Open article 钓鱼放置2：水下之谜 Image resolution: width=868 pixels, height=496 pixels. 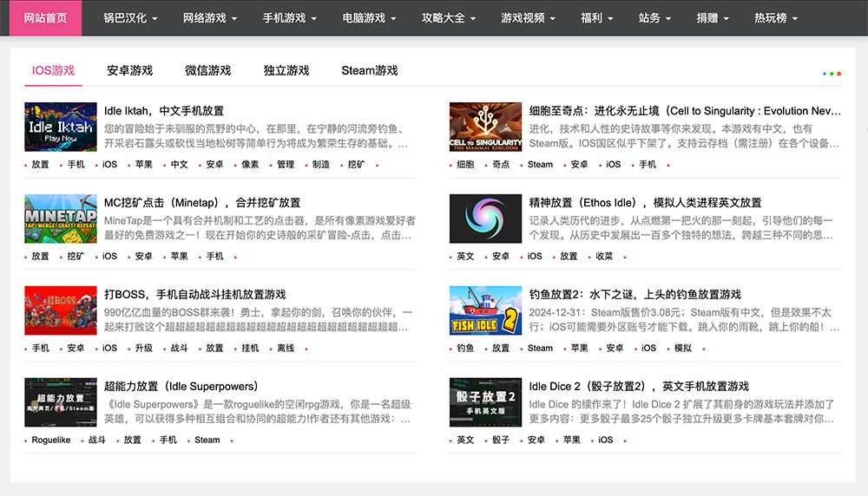coord(635,294)
